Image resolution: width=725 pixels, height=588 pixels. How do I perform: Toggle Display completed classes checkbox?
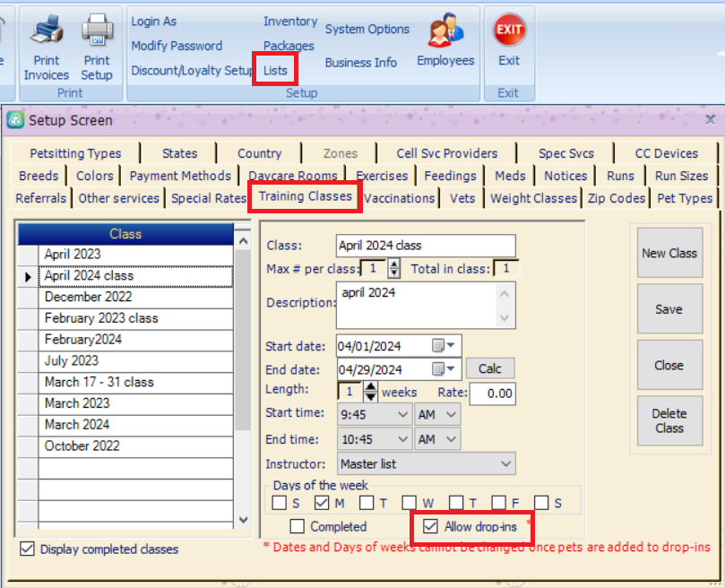27,549
